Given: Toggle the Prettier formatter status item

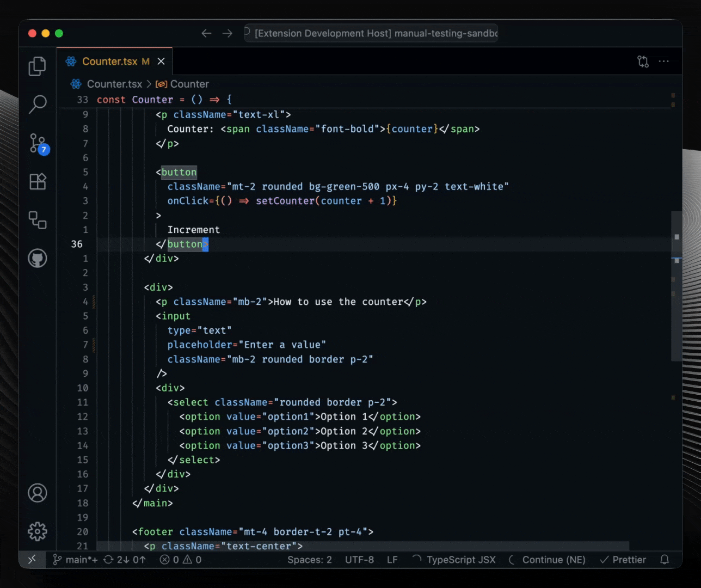Looking at the screenshot, I should 623,560.
